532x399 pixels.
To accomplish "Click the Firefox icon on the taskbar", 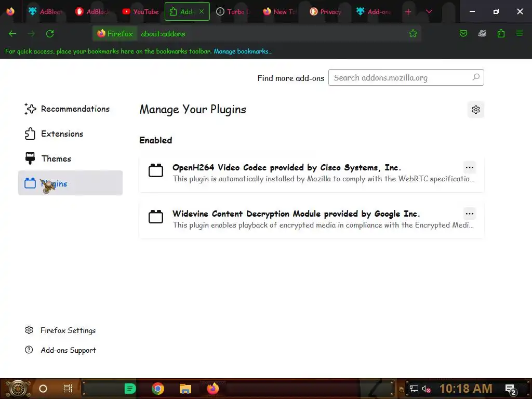I will tap(213, 389).
